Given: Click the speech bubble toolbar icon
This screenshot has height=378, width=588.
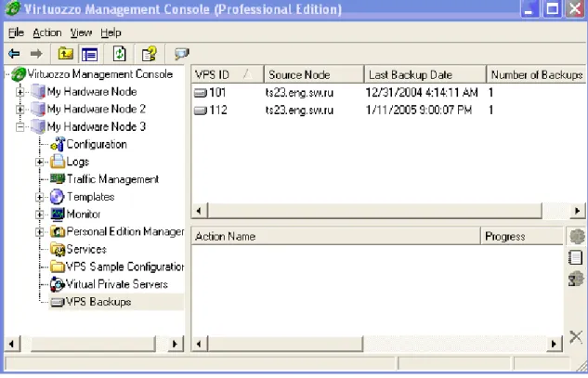Looking at the screenshot, I should [181, 54].
